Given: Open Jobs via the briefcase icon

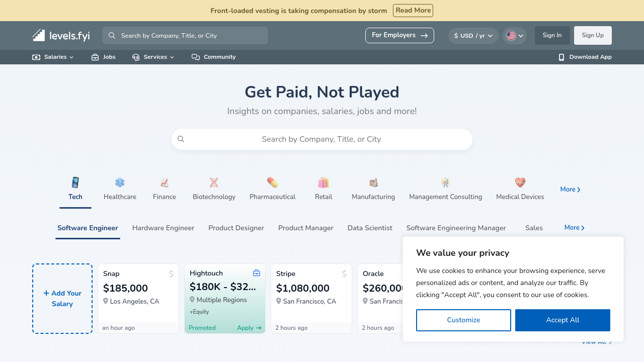Looking at the screenshot, I should point(95,57).
